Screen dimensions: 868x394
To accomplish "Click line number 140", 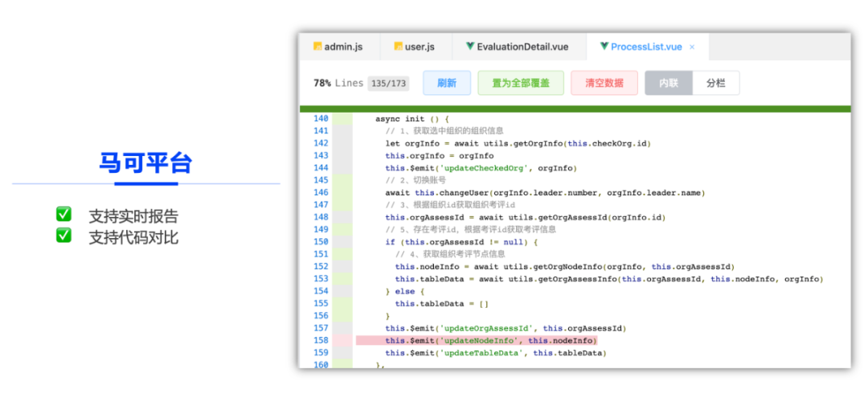I will 321,118.
